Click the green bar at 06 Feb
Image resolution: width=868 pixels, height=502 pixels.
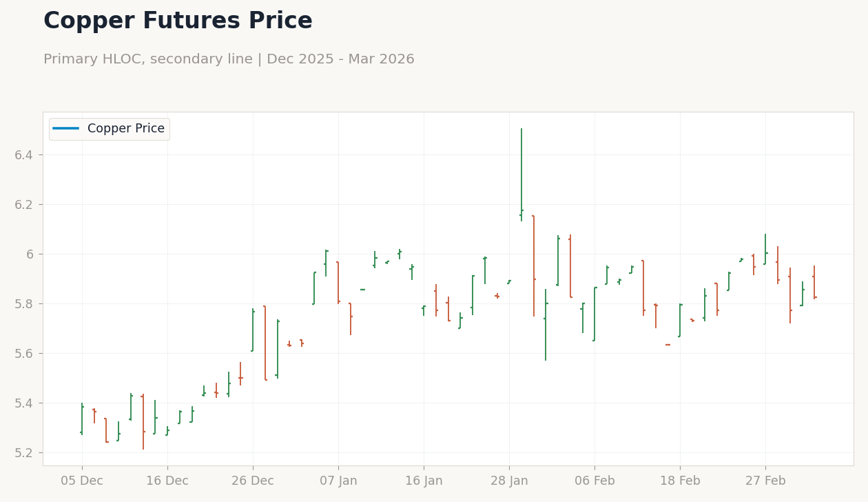[x=595, y=314]
